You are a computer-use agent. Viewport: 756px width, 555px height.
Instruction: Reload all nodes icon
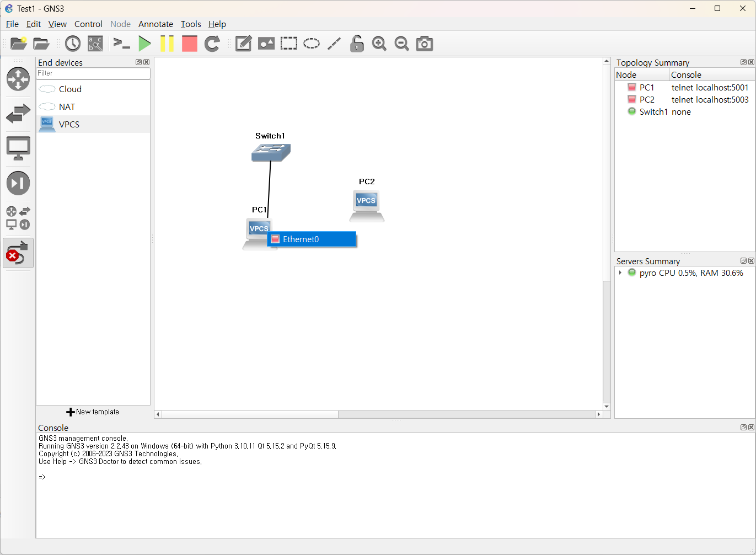pos(212,44)
